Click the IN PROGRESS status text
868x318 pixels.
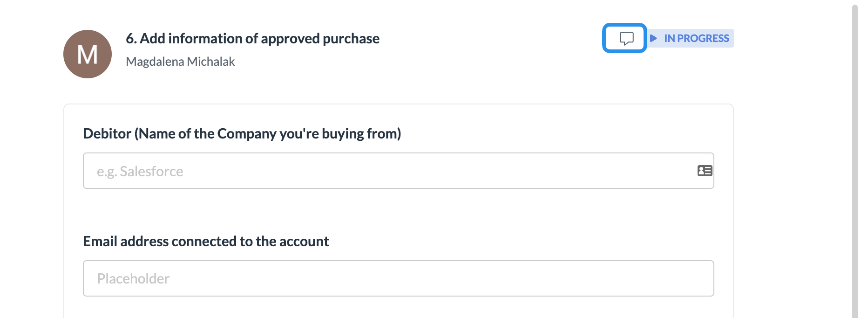pyautogui.click(x=696, y=38)
